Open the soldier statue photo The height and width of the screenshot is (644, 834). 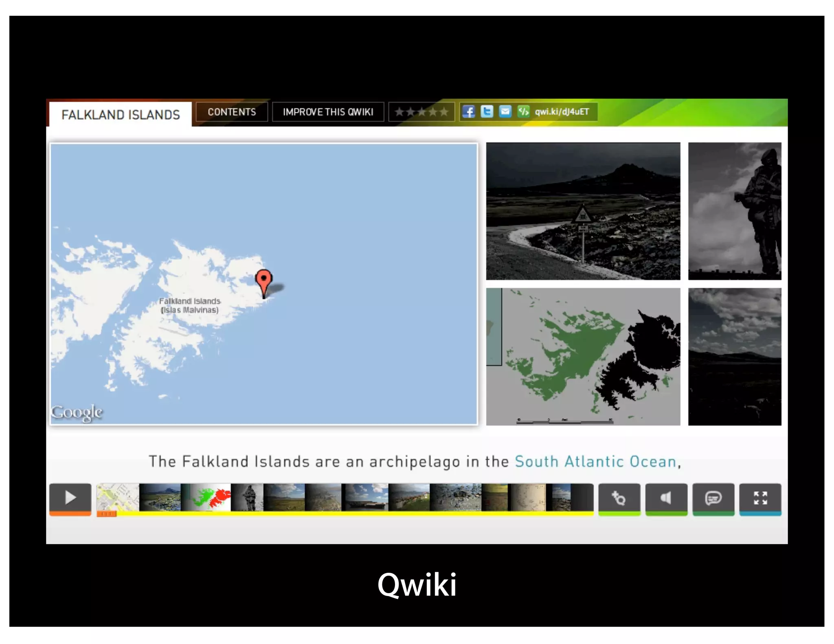click(x=735, y=211)
